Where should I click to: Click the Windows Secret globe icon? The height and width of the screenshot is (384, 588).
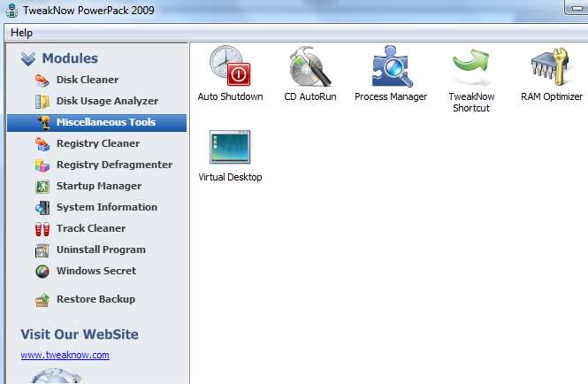coord(42,272)
